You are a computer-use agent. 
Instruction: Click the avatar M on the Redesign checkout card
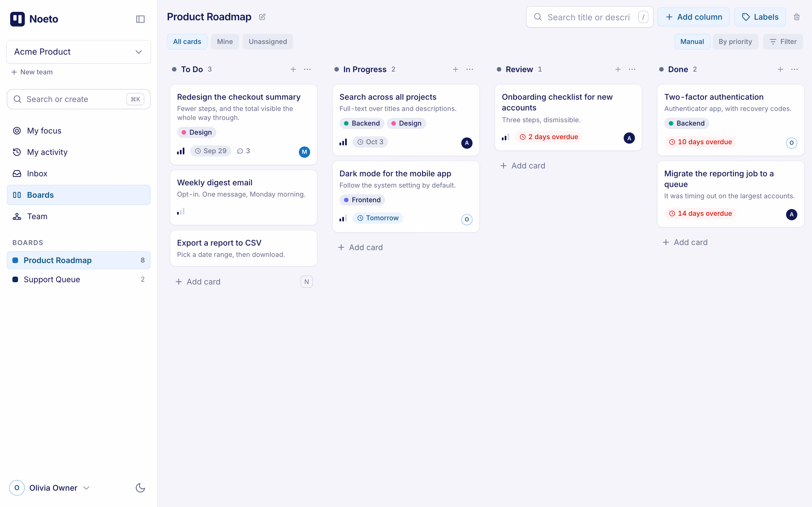[304, 152]
